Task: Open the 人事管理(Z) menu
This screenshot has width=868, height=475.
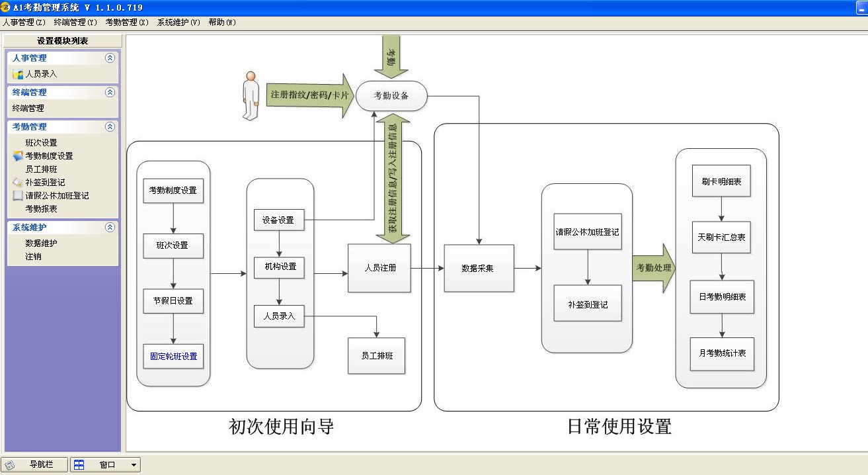Action: pos(24,22)
